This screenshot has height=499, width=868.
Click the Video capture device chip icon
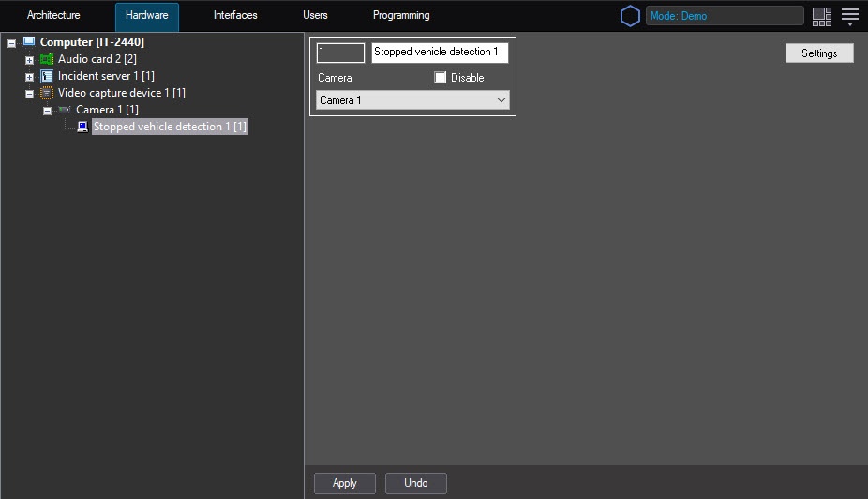(47, 93)
